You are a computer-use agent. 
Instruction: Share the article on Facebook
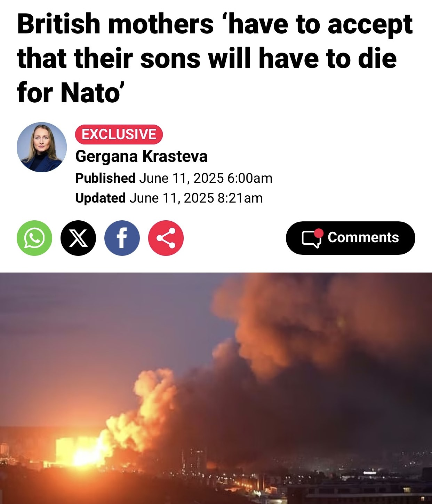122,238
